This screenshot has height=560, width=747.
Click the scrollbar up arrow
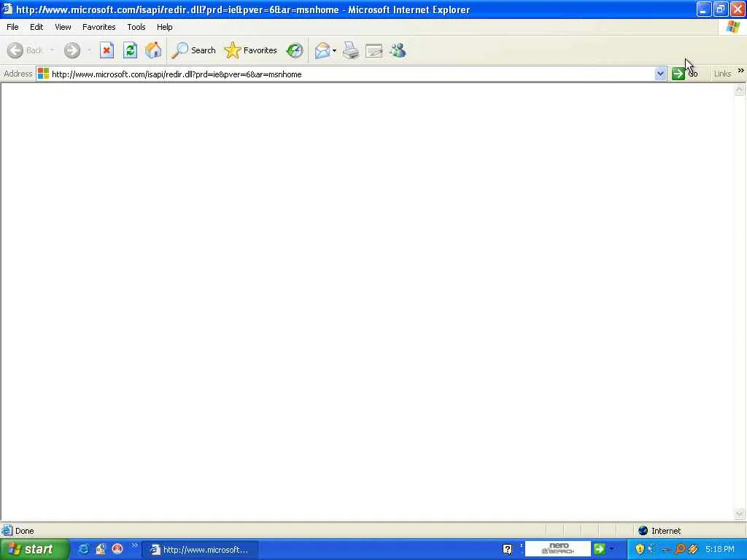pos(740,90)
